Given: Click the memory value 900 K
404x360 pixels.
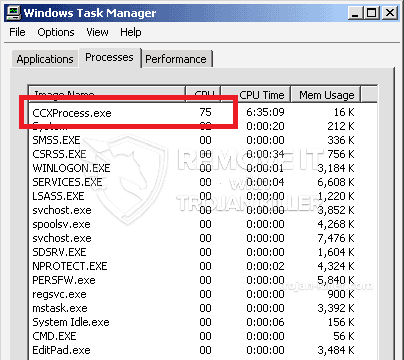Looking at the screenshot, I should tap(341, 294).
